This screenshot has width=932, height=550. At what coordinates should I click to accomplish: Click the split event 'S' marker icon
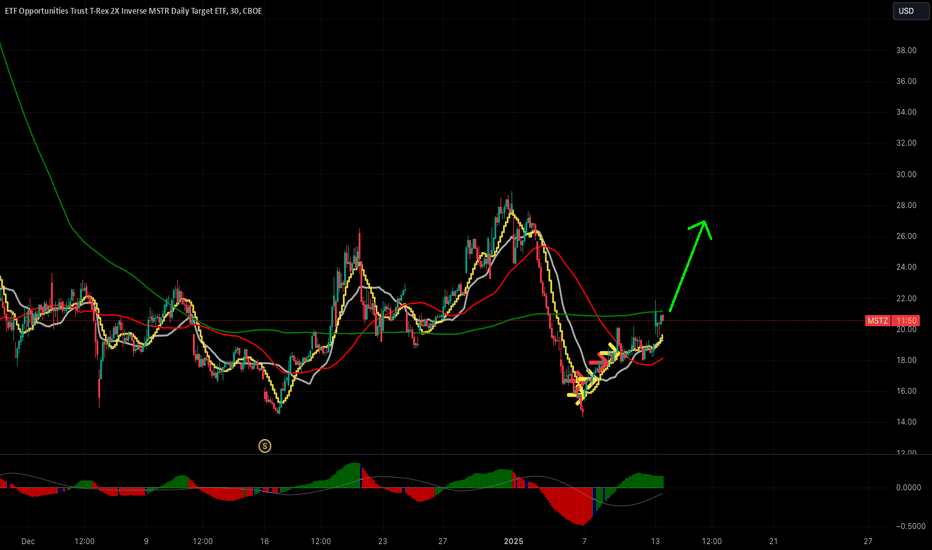click(265, 446)
